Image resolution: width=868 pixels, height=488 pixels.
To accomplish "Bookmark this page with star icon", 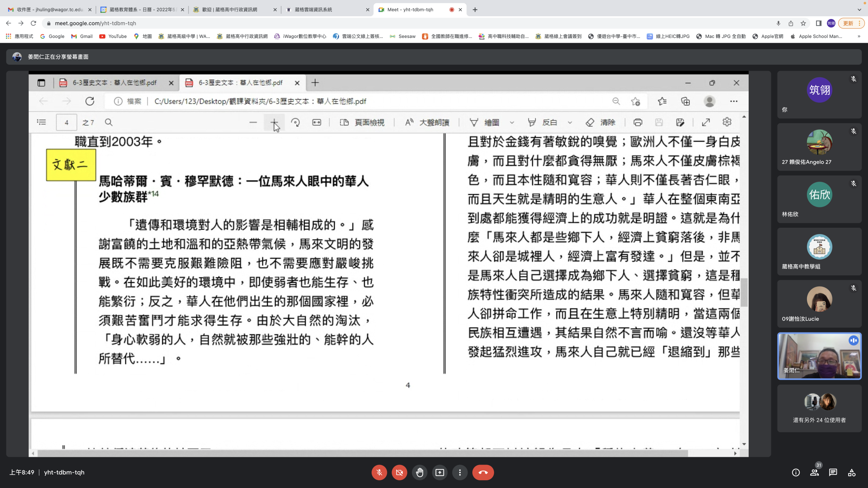I will [803, 23].
